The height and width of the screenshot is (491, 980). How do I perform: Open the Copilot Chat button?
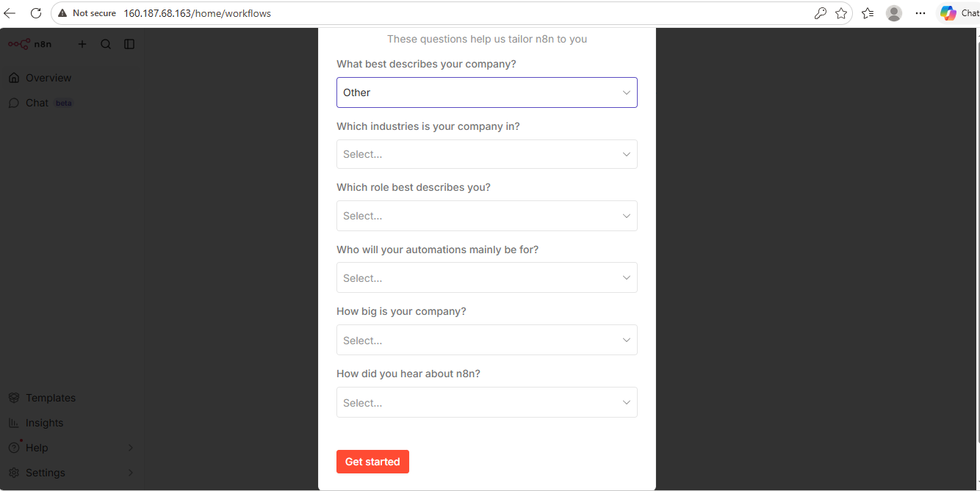coord(959,13)
